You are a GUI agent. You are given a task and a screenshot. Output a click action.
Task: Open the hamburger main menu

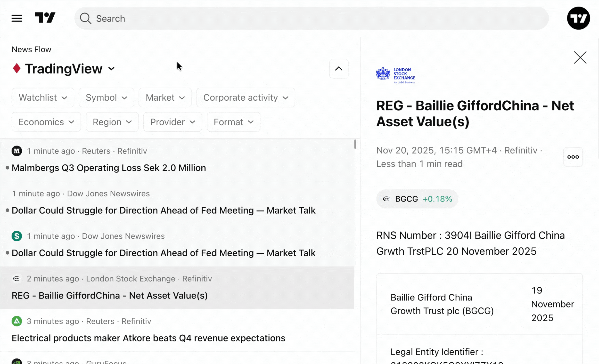tap(16, 18)
